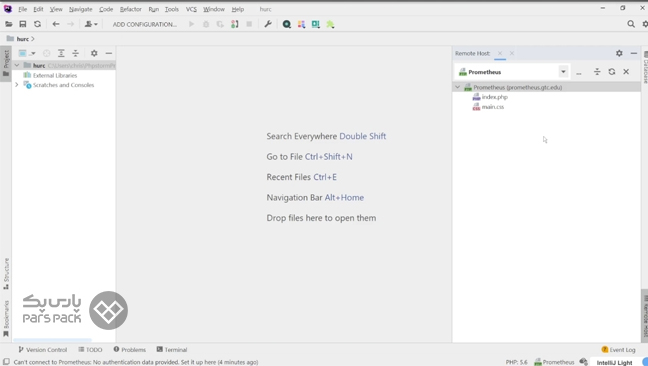Expand Scratches and Consoles node
Screen dimensions: 648x366
(17, 85)
